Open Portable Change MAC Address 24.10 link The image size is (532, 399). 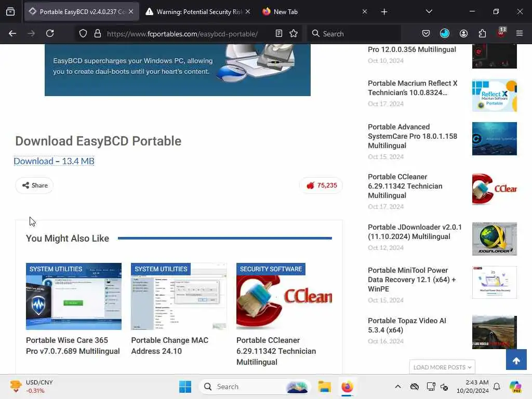coord(170,345)
